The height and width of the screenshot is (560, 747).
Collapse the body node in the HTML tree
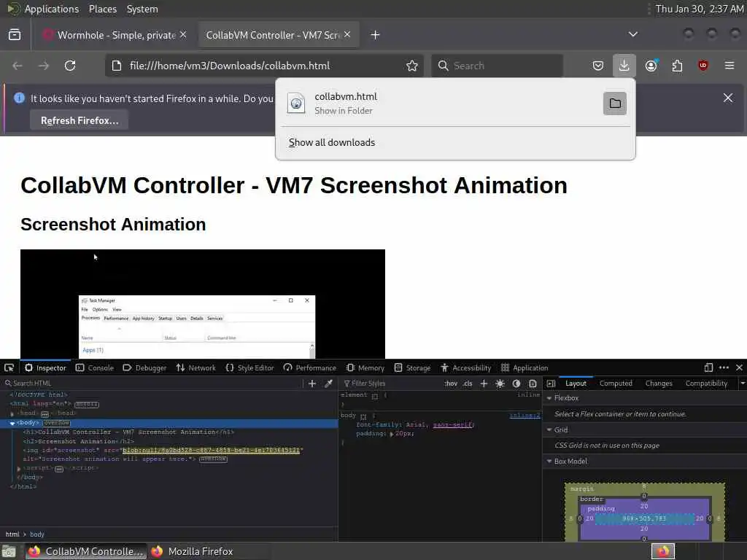pyautogui.click(x=12, y=423)
